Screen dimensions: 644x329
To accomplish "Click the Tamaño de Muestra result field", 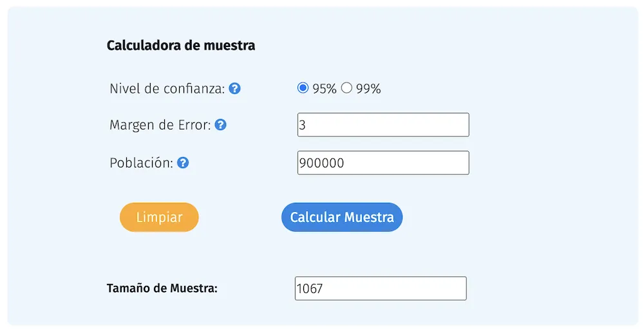I will (x=381, y=288).
